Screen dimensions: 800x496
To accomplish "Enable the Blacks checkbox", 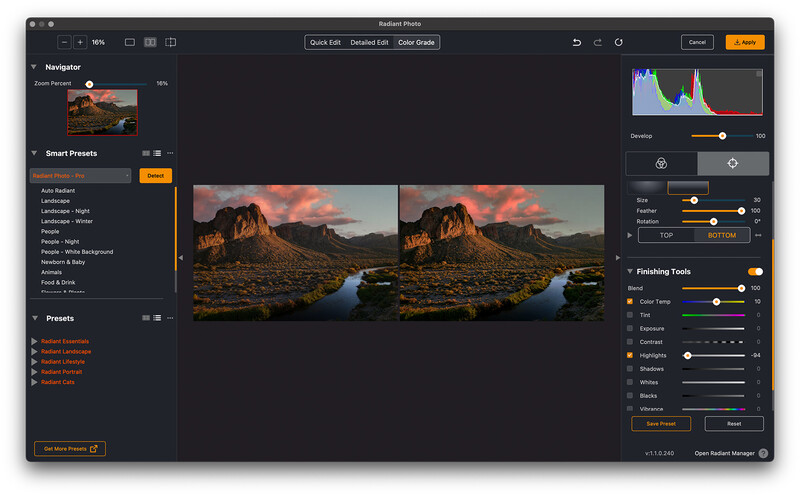I will click(630, 395).
